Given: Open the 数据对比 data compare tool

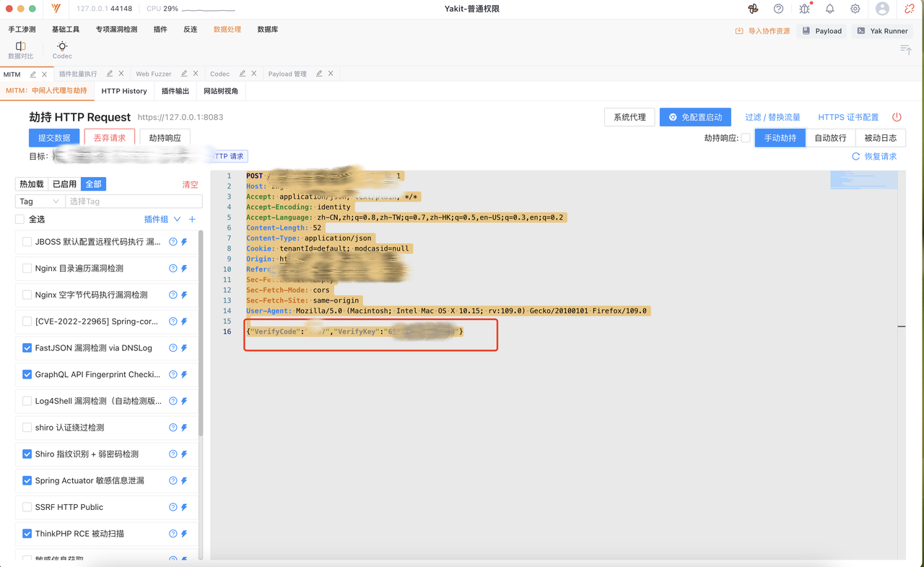Looking at the screenshot, I should (20, 50).
